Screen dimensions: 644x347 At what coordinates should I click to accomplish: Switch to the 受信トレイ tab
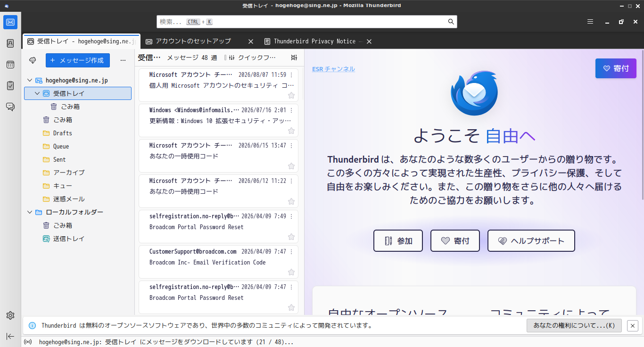coord(82,41)
